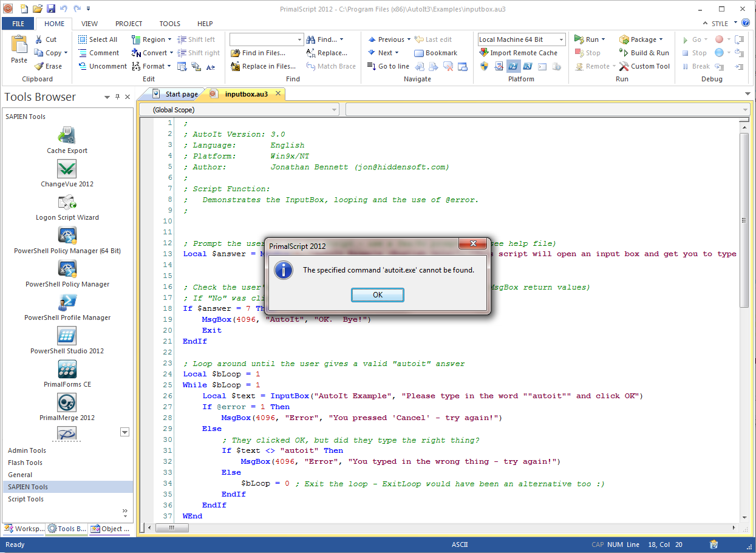This screenshot has height=553, width=756.
Task: Open PowerShell Policy Manager (64 Bit) tool
Action: (x=67, y=240)
